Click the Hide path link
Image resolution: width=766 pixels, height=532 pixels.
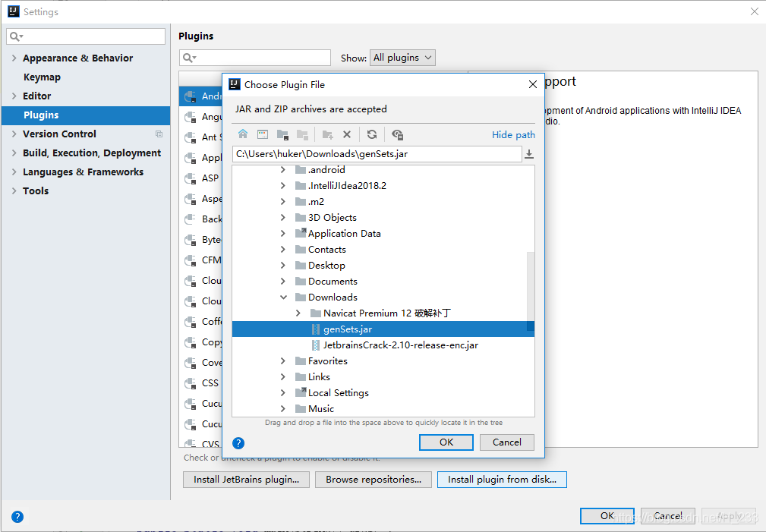point(513,135)
